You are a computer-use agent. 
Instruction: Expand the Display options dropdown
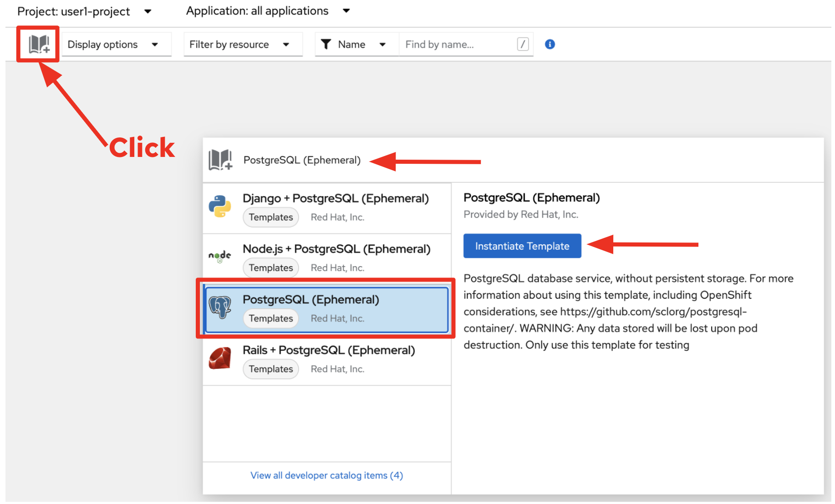point(117,45)
